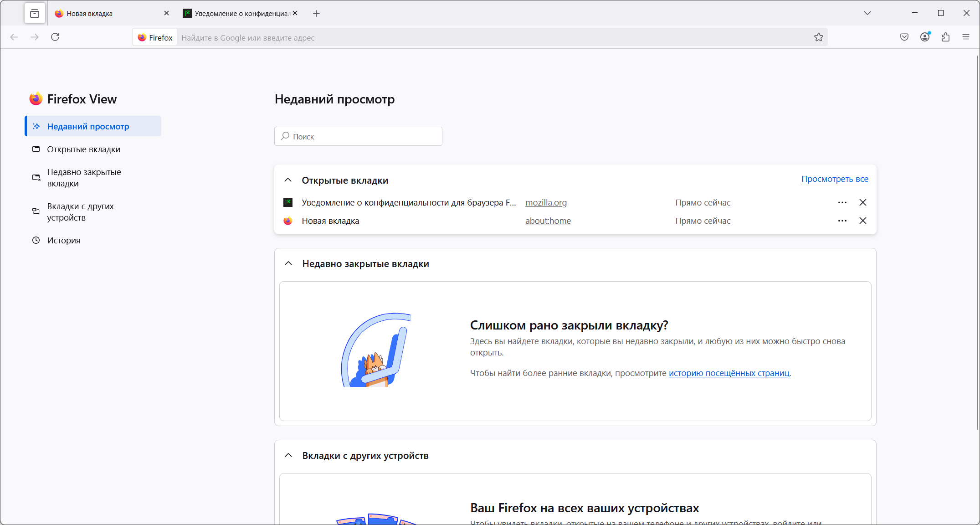Close the Уведомление о конфиденциальности row in open tabs list
This screenshot has width=980, height=525.
(x=863, y=202)
